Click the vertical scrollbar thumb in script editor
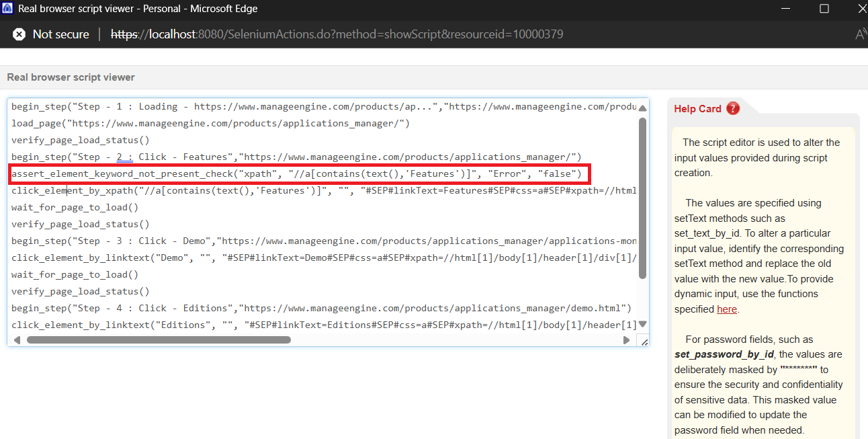This screenshot has height=439, width=868. point(642,198)
